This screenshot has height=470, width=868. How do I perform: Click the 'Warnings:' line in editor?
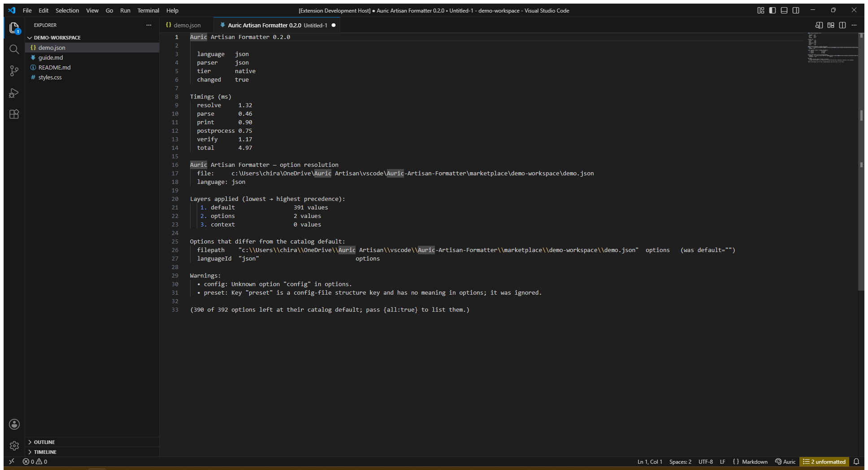[x=205, y=276]
